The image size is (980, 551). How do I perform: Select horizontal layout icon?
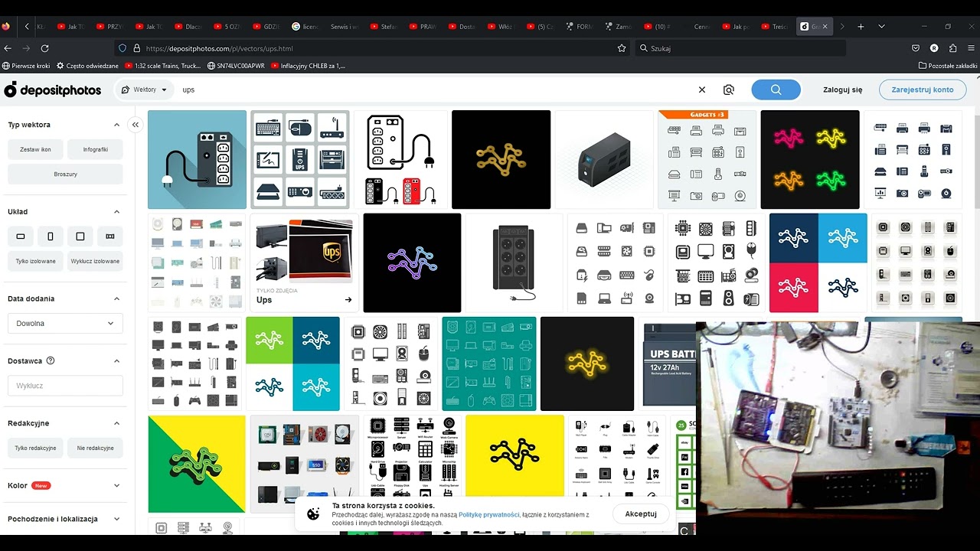click(x=21, y=236)
